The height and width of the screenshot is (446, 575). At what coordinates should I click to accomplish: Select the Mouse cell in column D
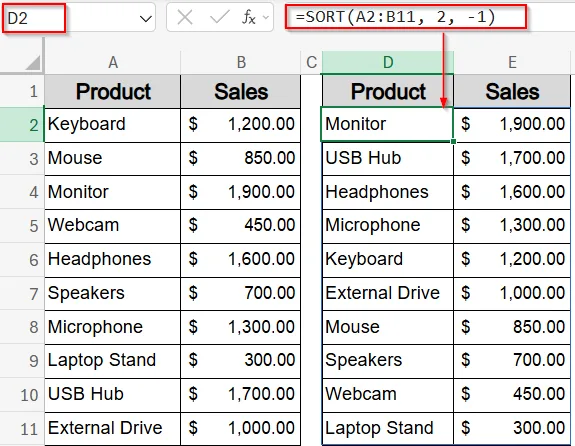[x=388, y=327]
